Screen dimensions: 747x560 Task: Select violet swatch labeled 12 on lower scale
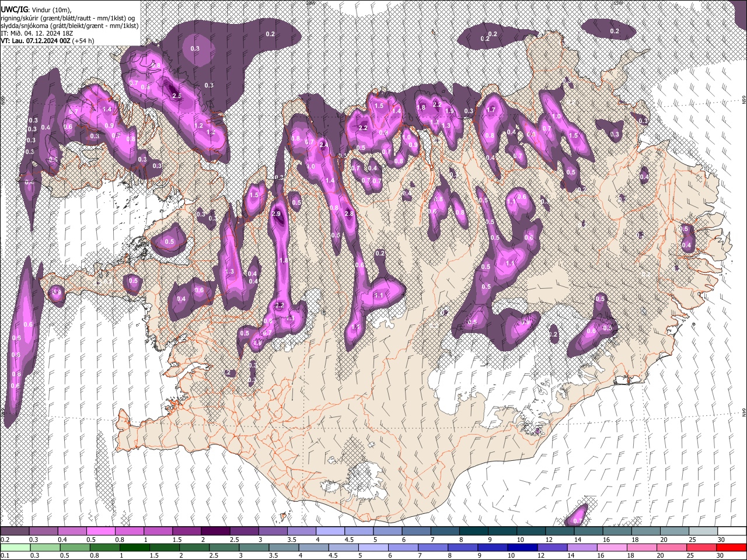pos(552,547)
